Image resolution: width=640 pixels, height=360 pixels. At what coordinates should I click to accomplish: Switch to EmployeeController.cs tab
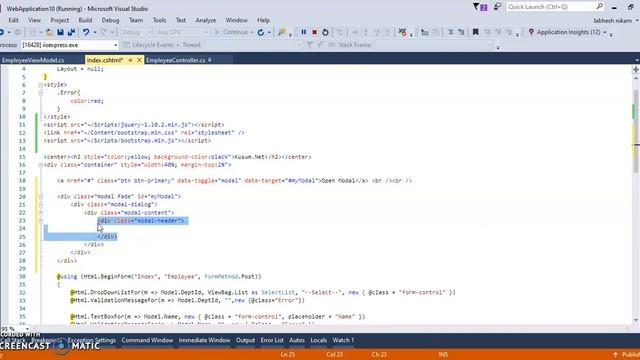point(176,60)
